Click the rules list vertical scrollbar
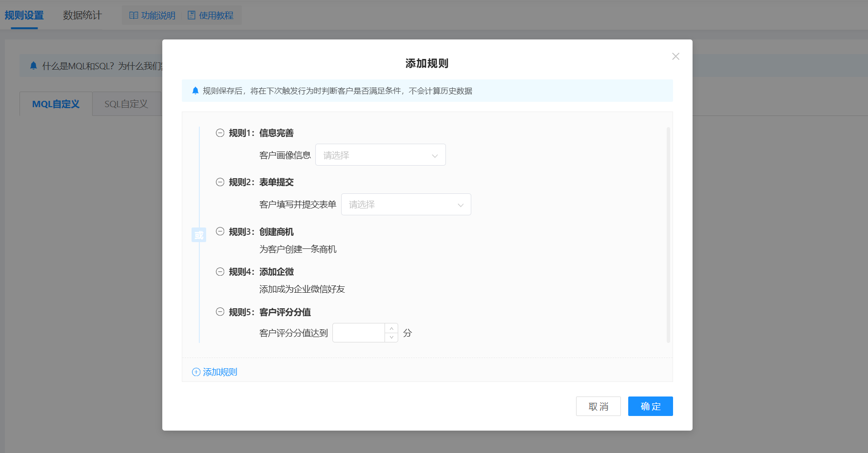868x453 pixels. coord(668,235)
